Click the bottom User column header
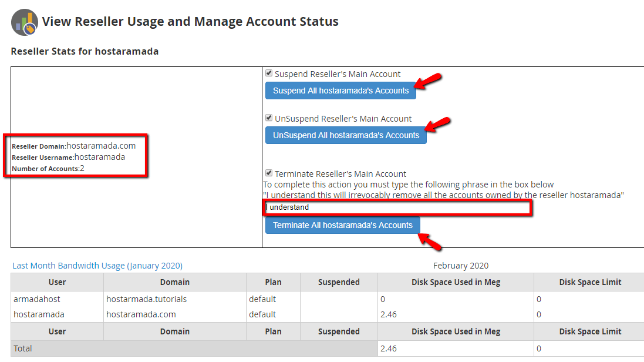The width and height of the screenshot is (644, 362). click(x=57, y=331)
